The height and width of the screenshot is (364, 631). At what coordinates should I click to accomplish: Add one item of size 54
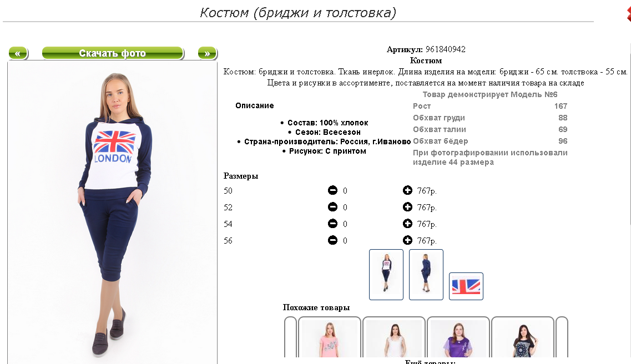point(407,224)
